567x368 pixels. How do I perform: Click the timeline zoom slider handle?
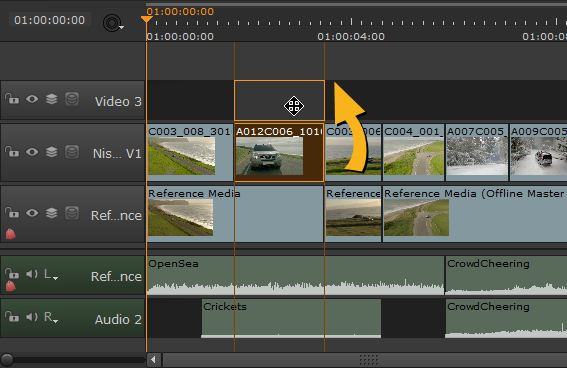7,360
